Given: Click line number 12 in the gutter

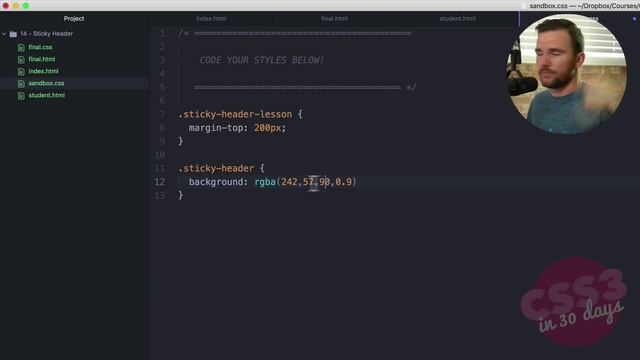Looking at the screenshot, I should click(160, 182).
